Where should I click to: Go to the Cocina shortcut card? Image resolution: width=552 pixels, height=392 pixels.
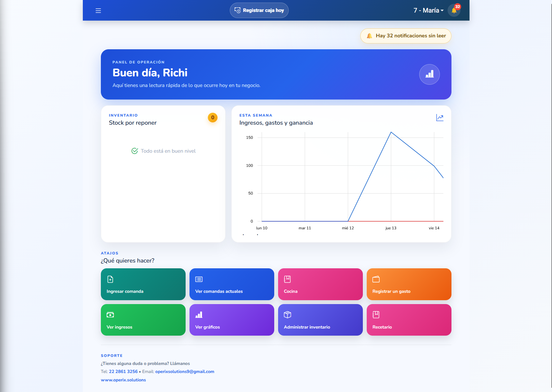320,284
